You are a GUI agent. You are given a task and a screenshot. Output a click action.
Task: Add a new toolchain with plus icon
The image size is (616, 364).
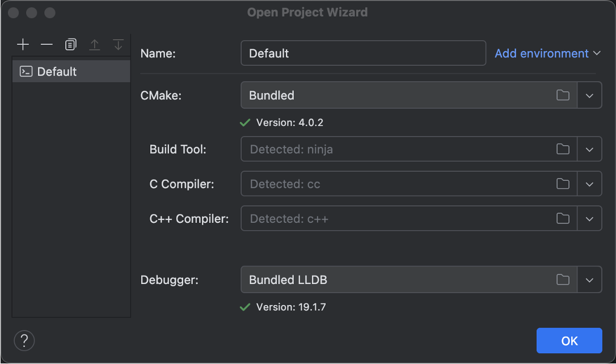point(23,44)
